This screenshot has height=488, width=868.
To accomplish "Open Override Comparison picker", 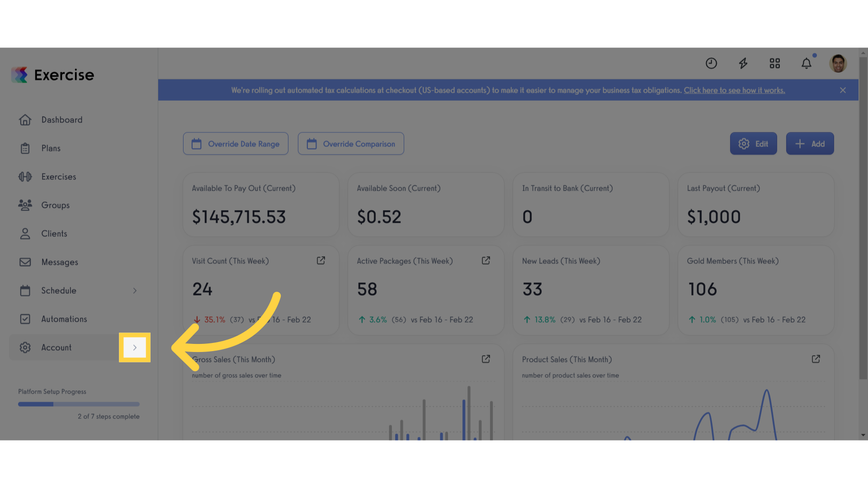I will (351, 144).
